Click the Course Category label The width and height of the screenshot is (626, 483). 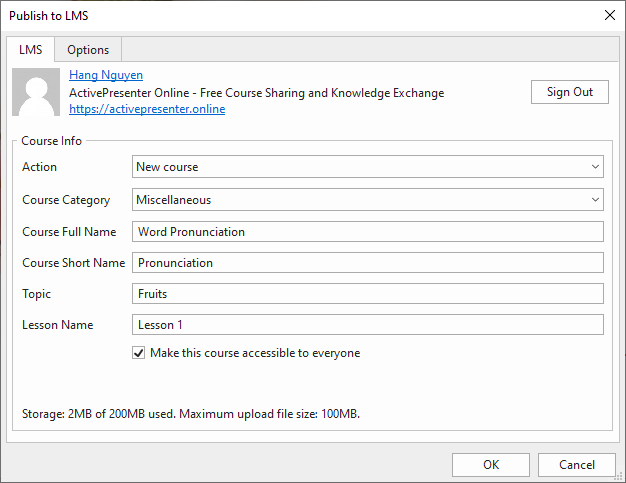(x=66, y=200)
